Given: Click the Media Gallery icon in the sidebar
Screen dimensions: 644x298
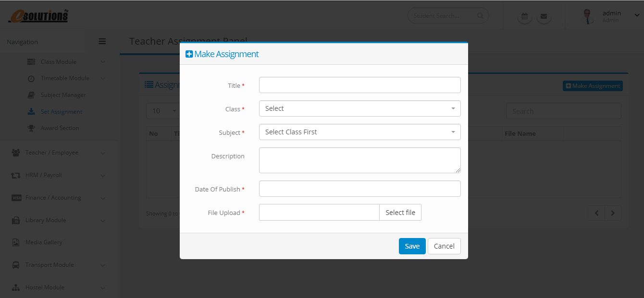Looking at the screenshot, I should pyautogui.click(x=16, y=242).
